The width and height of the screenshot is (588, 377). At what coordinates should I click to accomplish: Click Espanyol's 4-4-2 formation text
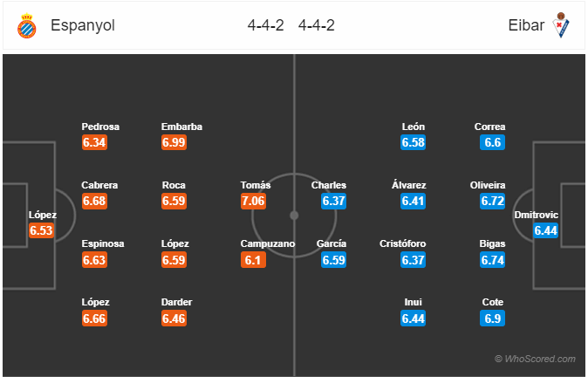(266, 25)
